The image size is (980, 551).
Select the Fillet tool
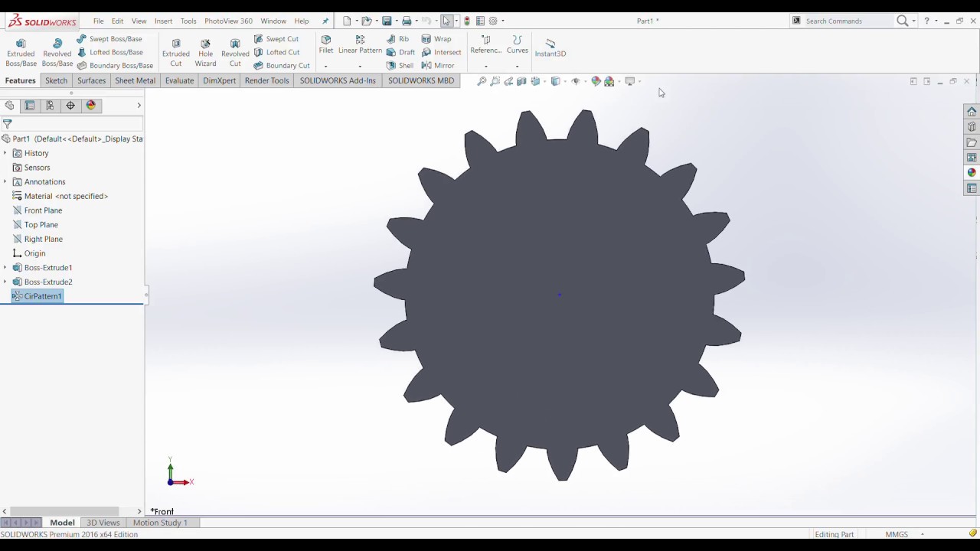pos(326,44)
